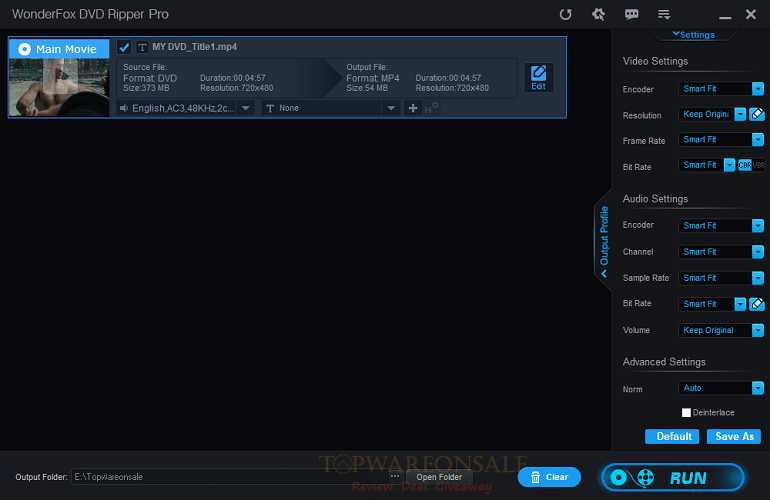Click the Clear button
Image resolution: width=770 pixels, height=500 pixels.
(549, 477)
